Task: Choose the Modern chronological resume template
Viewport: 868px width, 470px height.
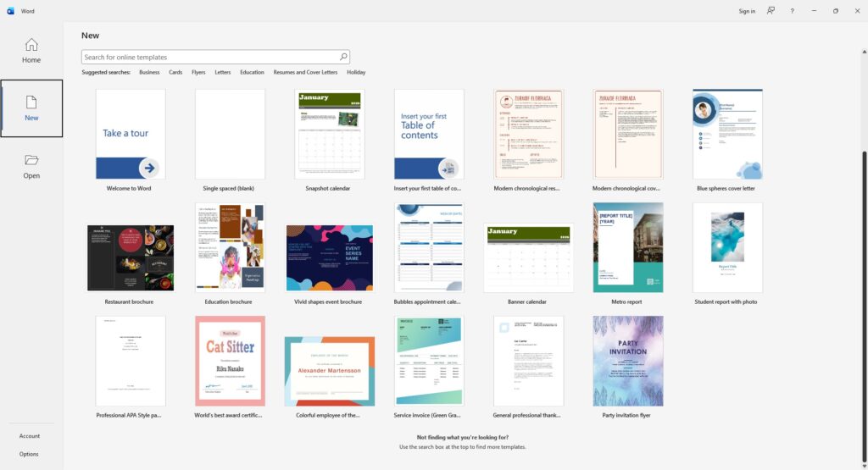Action: [529, 134]
